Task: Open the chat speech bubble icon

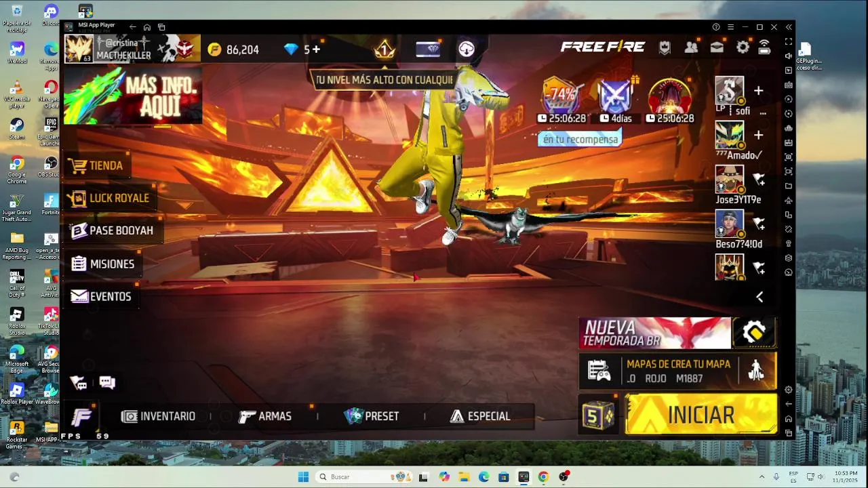Action: point(107,382)
